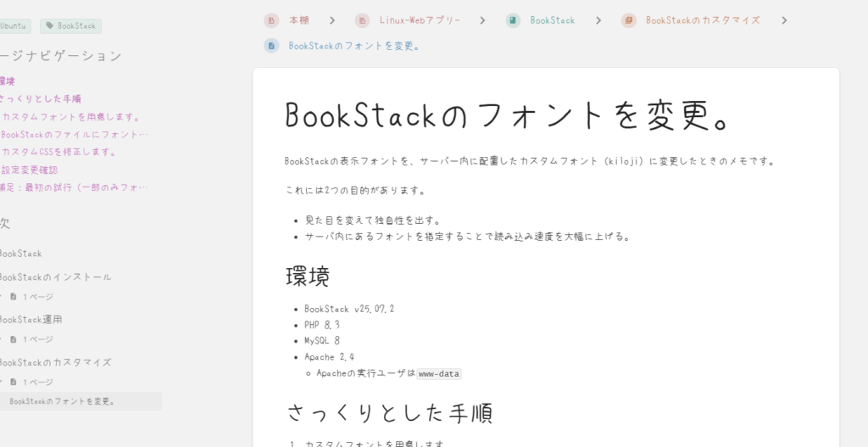The image size is (868, 447).
Task: Click the tag icon on the BookStack tag
Action: click(49, 26)
